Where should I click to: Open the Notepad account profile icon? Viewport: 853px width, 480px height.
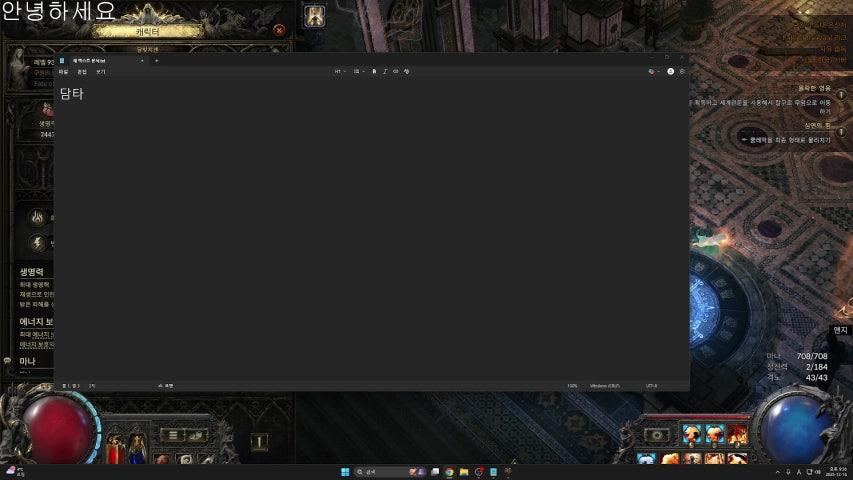[x=671, y=71]
